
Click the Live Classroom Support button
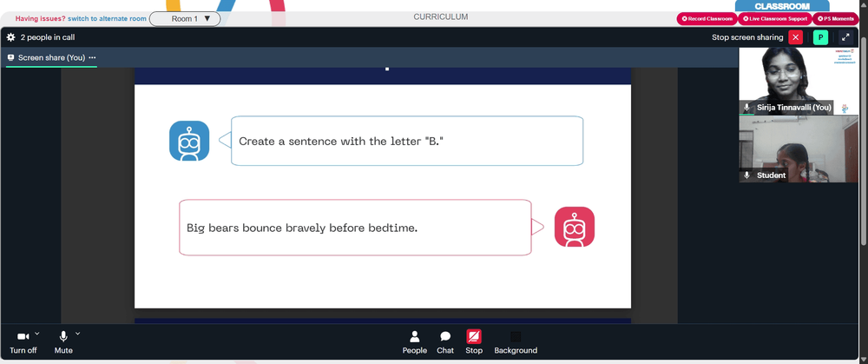774,19
